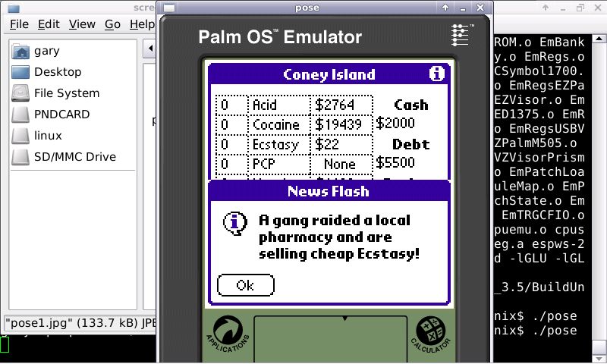Open the Go menu
The width and height of the screenshot is (607, 364).
112,24
